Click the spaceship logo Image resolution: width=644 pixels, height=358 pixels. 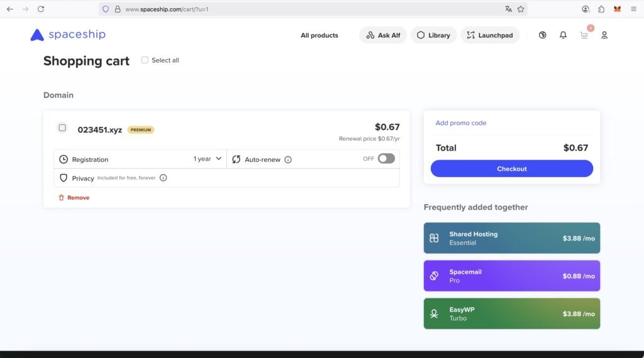tap(68, 35)
